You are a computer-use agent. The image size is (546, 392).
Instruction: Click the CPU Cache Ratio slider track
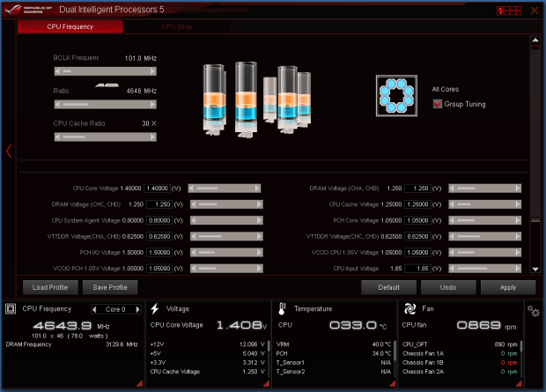click(105, 137)
